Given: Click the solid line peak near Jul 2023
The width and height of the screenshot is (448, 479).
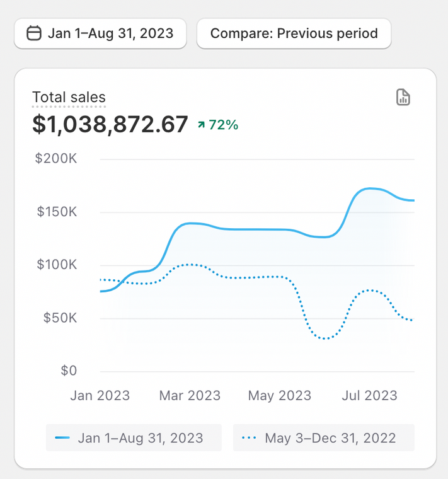Looking at the screenshot, I should (370, 189).
